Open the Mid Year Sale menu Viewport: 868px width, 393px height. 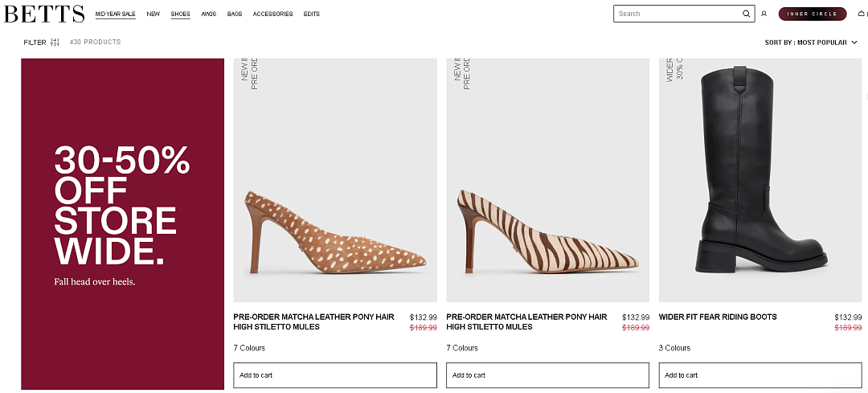tap(115, 14)
